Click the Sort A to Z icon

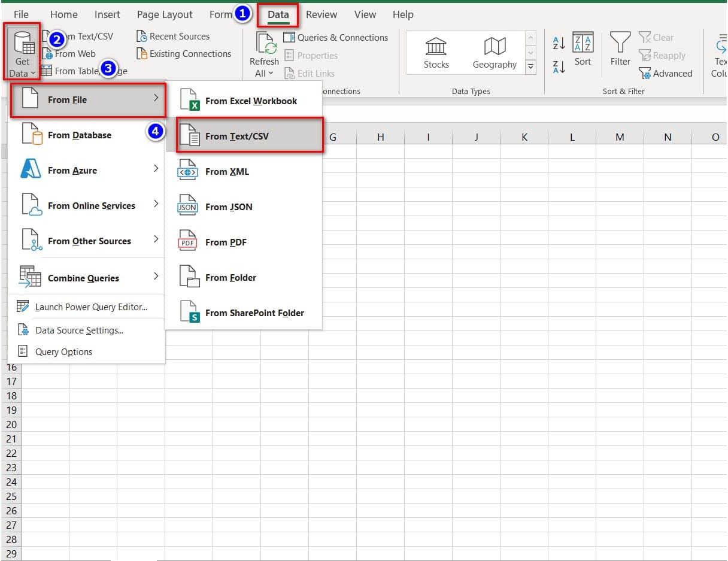(x=559, y=43)
